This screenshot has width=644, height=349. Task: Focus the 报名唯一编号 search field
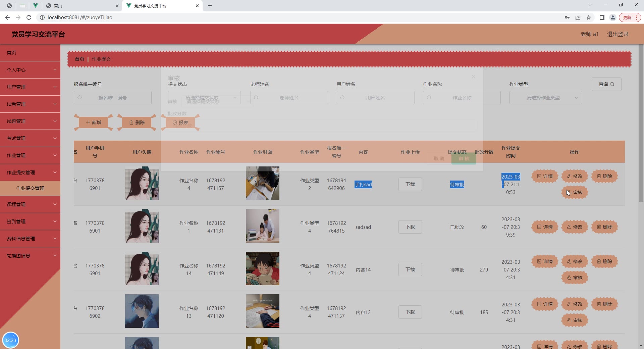113,98
